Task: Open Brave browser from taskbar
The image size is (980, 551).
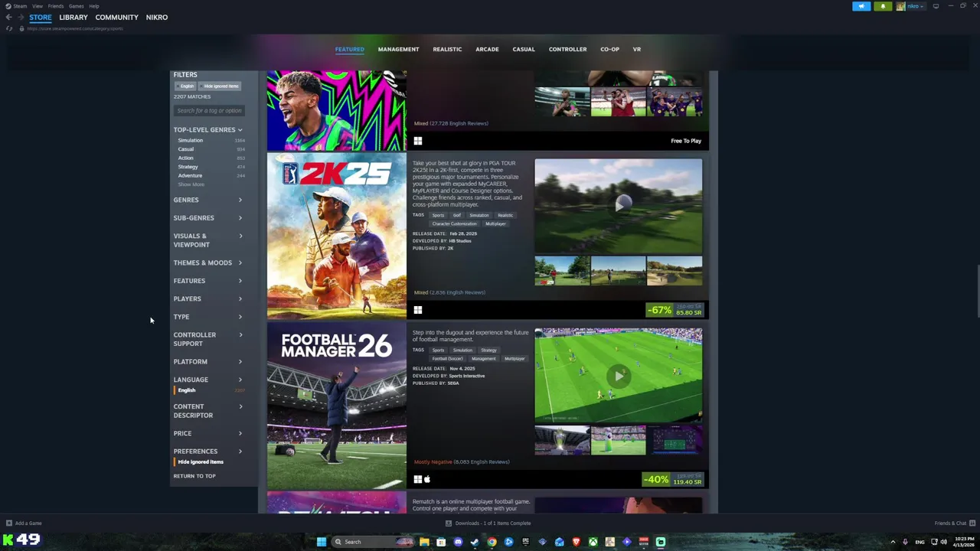Action: [576, 542]
